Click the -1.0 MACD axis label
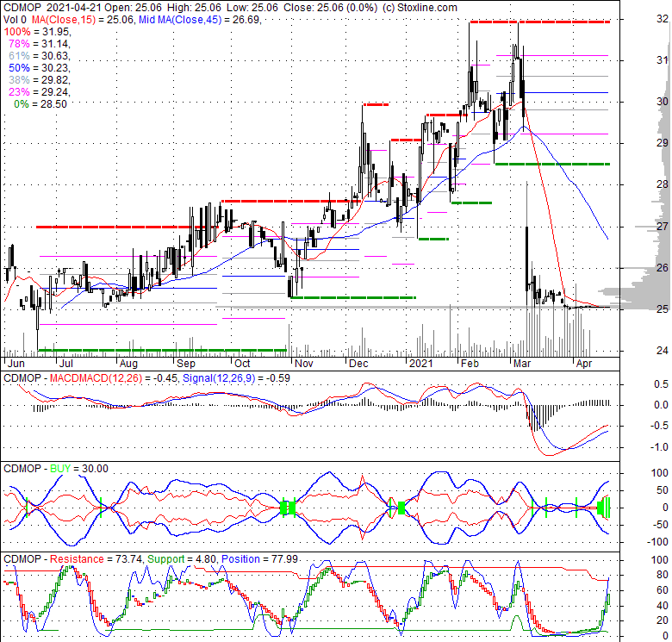The width and height of the screenshot is (672, 642). 660,447
